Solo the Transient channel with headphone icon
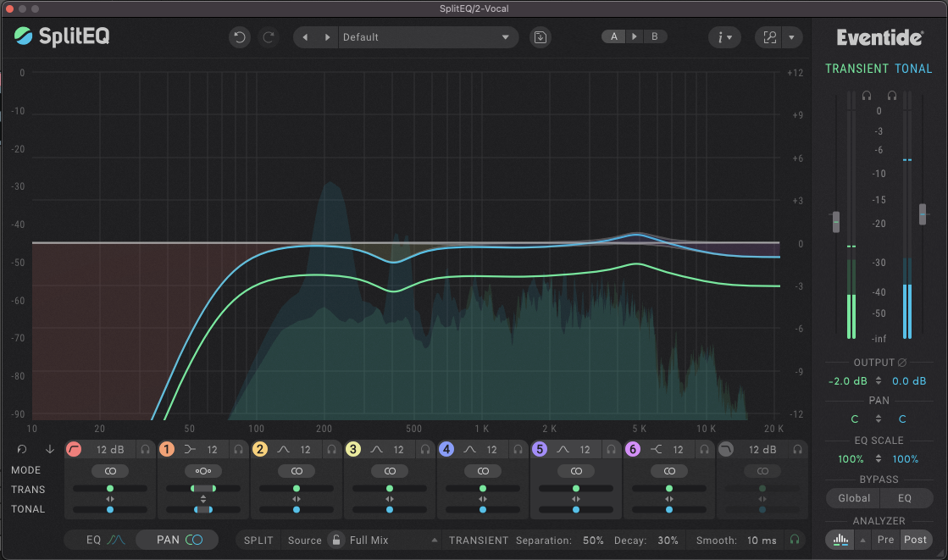This screenshot has height=560, width=948. pos(867,96)
